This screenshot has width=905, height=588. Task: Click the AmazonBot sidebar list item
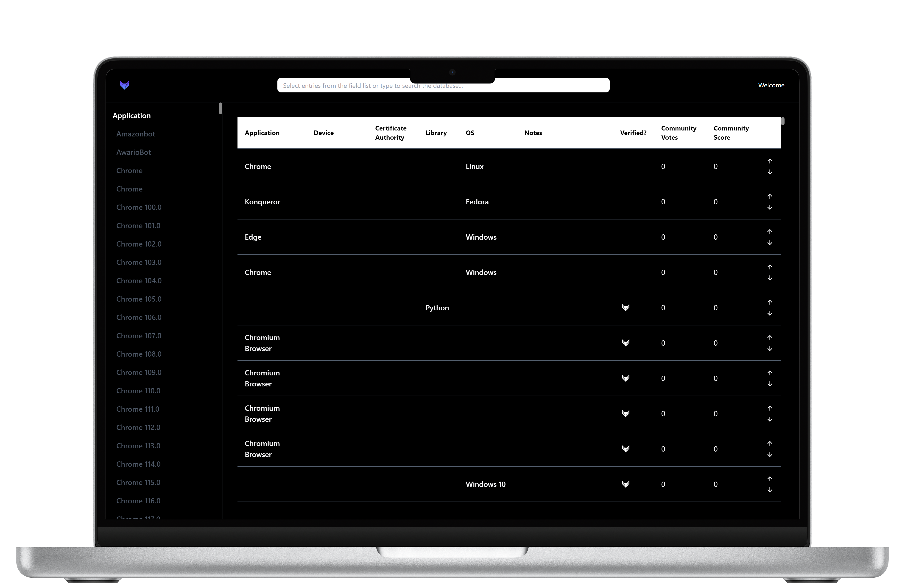(x=136, y=134)
